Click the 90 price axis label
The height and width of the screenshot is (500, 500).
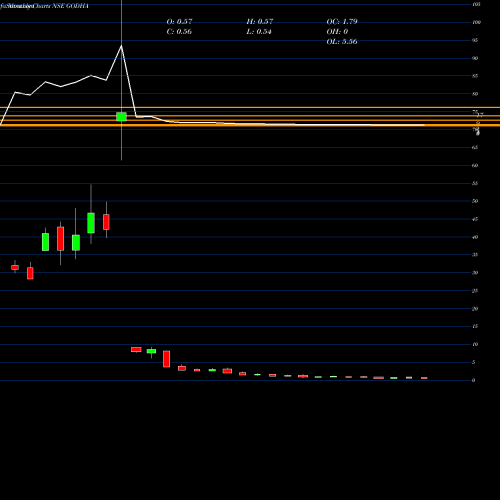pos(475,58)
